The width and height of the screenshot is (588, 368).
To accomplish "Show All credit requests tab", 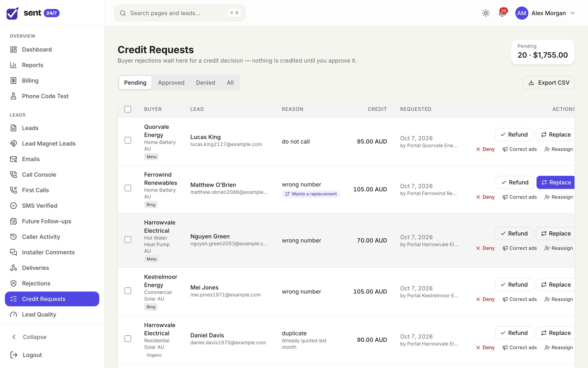I will pos(230,83).
